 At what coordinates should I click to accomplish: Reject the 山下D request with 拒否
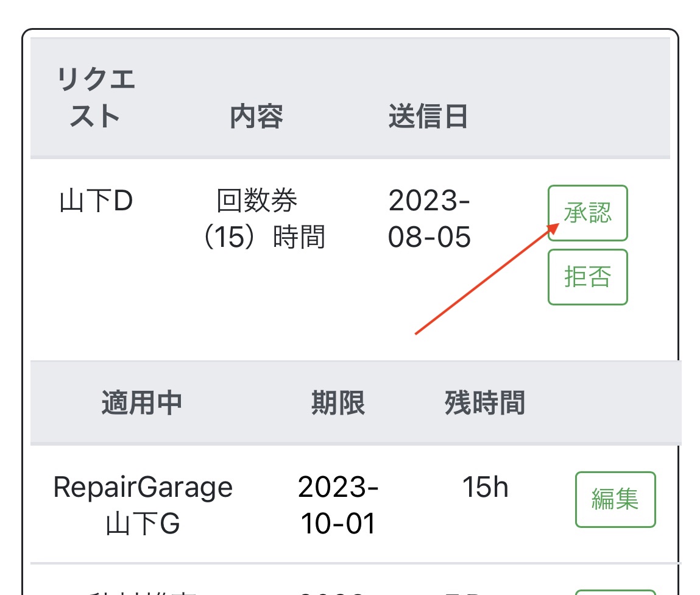click(x=587, y=277)
